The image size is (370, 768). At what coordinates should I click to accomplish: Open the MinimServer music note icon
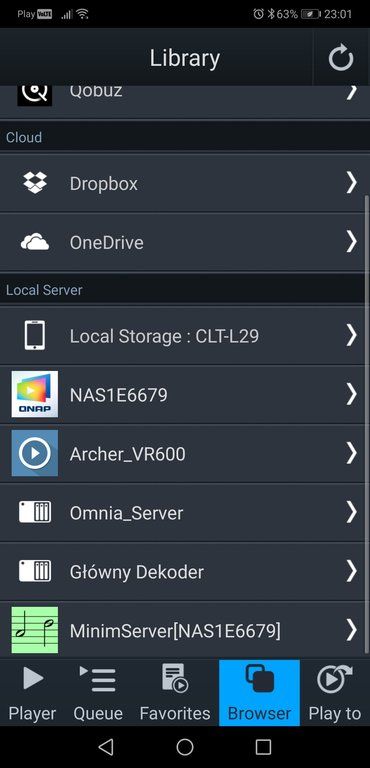coord(35,630)
